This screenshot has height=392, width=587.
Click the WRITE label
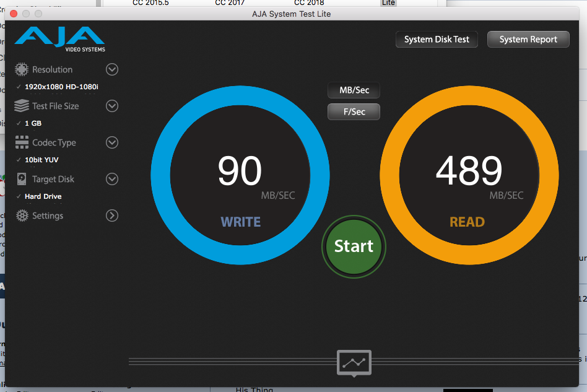(x=240, y=222)
